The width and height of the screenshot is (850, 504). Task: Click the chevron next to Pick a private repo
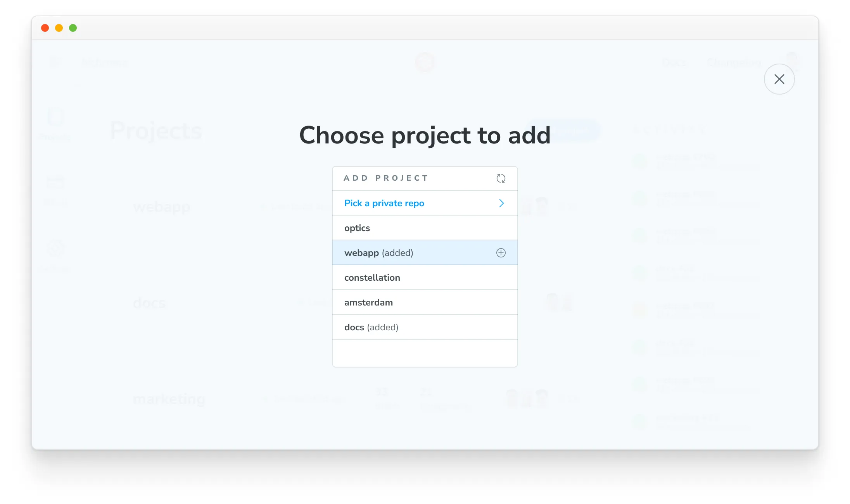(501, 203)
